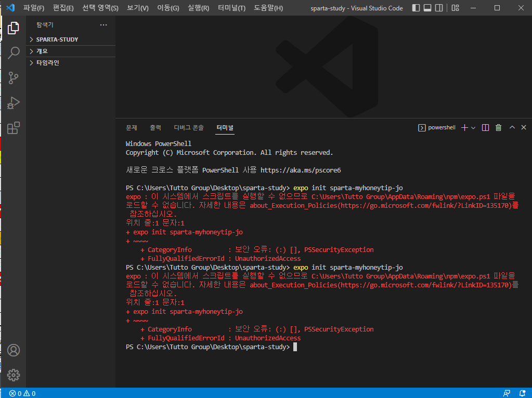532x398 pixels.
Task: Click the 탐색기 explorer header title
Action: (45, 25)
